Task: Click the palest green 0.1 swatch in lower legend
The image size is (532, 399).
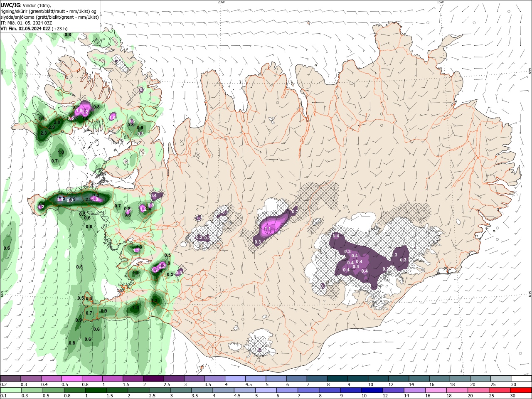Action: [x=11, y=390]
